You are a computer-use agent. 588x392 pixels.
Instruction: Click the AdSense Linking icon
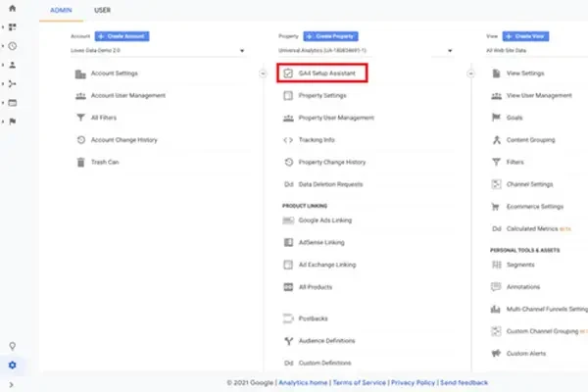(288, 242)
